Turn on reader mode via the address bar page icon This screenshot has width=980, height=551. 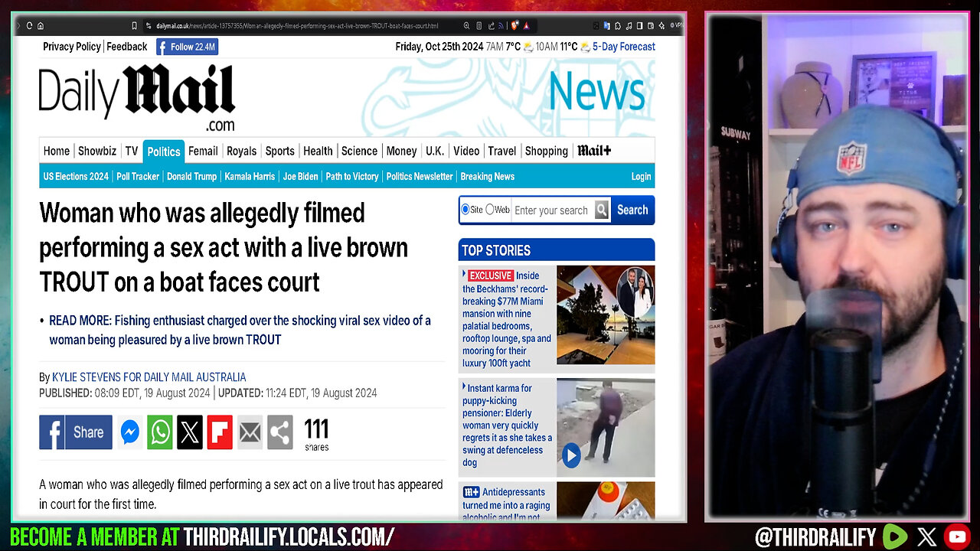click(479, 25)
